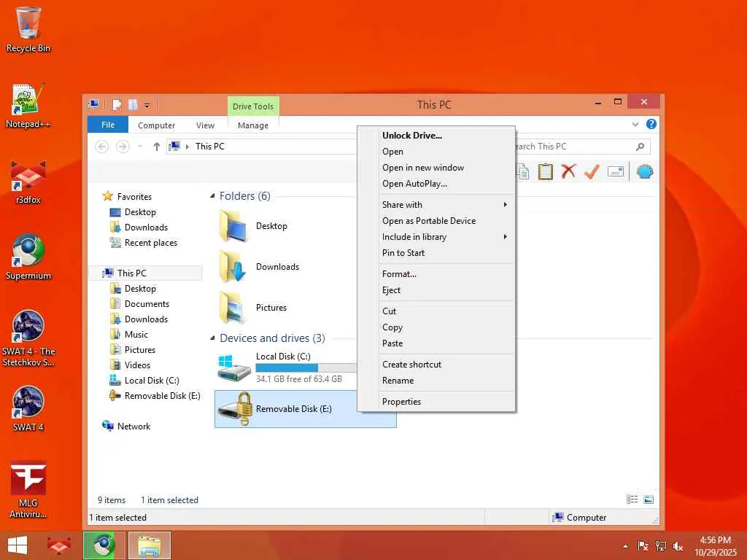The width and height of the screenshot is (747, 560).
Task: Select the Local Disk (C:) drive icon
Action: 234,368
